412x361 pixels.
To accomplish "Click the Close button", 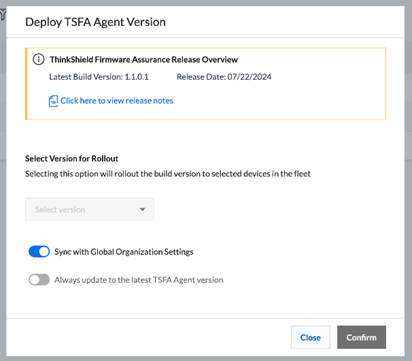I will click(x=310, y=337).
